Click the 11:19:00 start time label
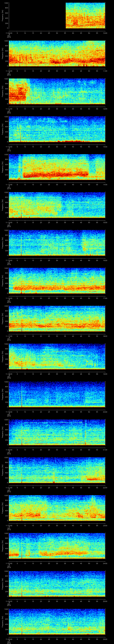This screenshot has width=114, height=644. (9, 412)
